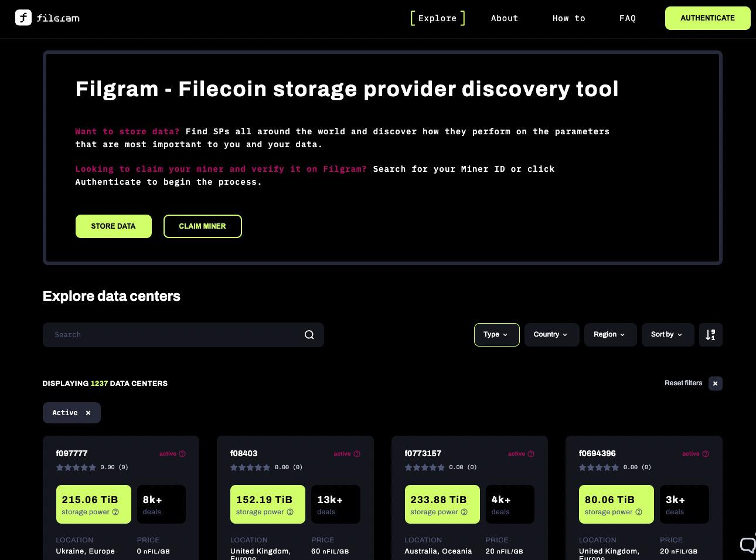Click the 8k+ deals tile
Screen dimensions: 756x560
[x=161, y=504]
